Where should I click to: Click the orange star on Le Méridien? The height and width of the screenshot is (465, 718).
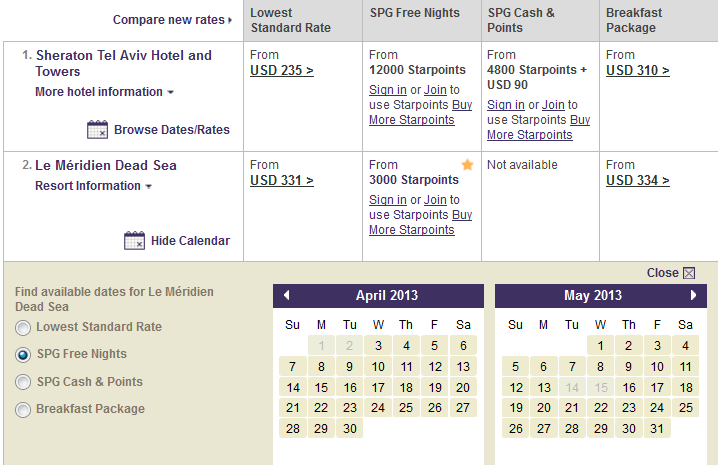467,164
